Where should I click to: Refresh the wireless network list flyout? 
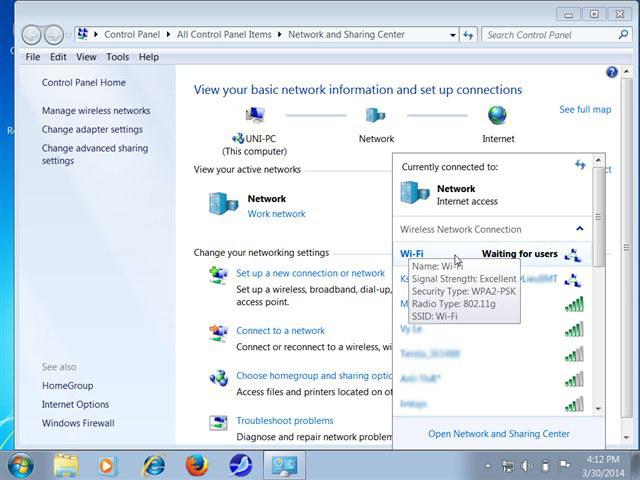point(580,164)
